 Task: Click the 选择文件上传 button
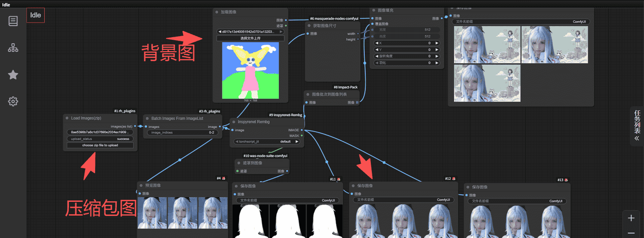click(x=250, y=38)
